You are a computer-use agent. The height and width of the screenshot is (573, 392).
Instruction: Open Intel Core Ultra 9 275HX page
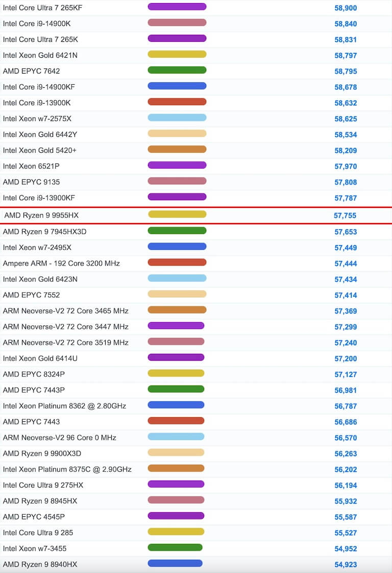coord(43,485)
